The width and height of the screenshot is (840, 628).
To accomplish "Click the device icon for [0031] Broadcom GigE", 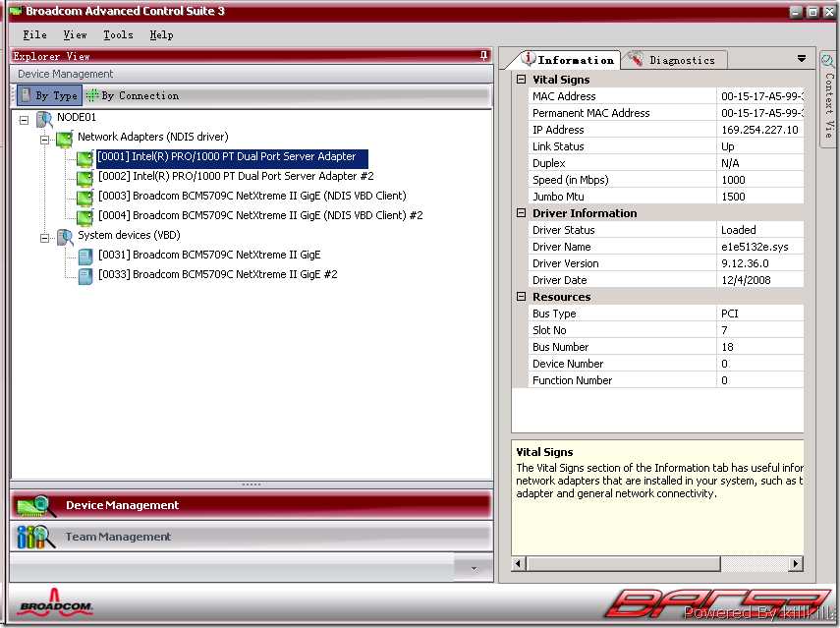I will coord(85,256).
